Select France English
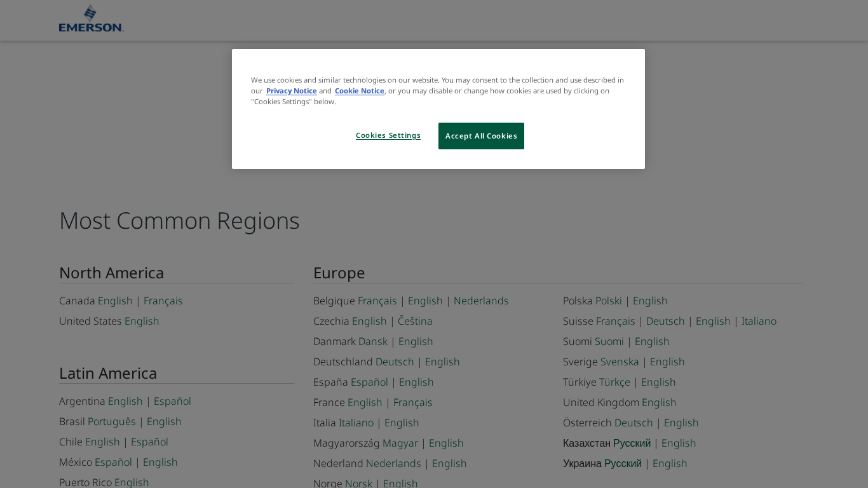Screen dimensions: 868x488 click(365, 402)
